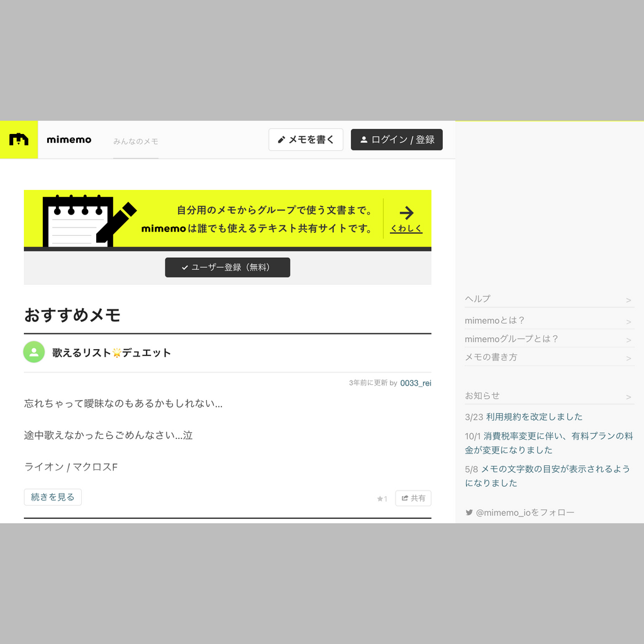The width and height of the screenshot is (644, 644).
Task: Open the 0033_rei user profile link
Action: click(x=416, y=382)
